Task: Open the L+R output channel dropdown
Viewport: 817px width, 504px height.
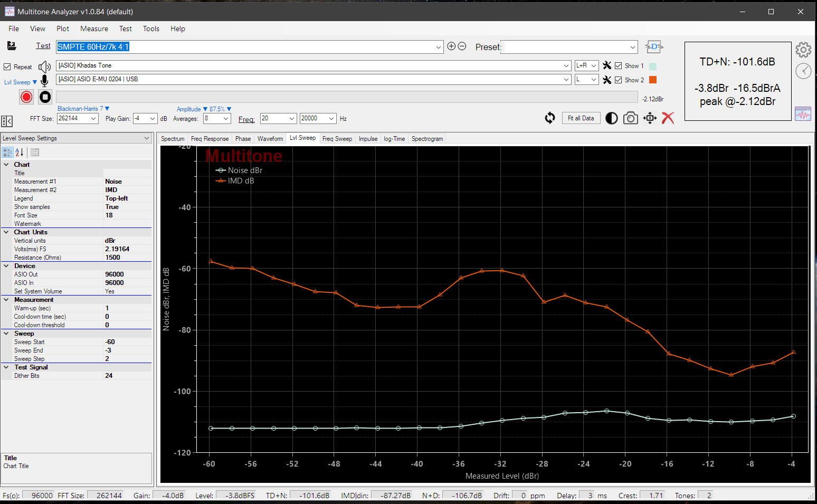Action: pyautogui.click(x=594, y=66)
